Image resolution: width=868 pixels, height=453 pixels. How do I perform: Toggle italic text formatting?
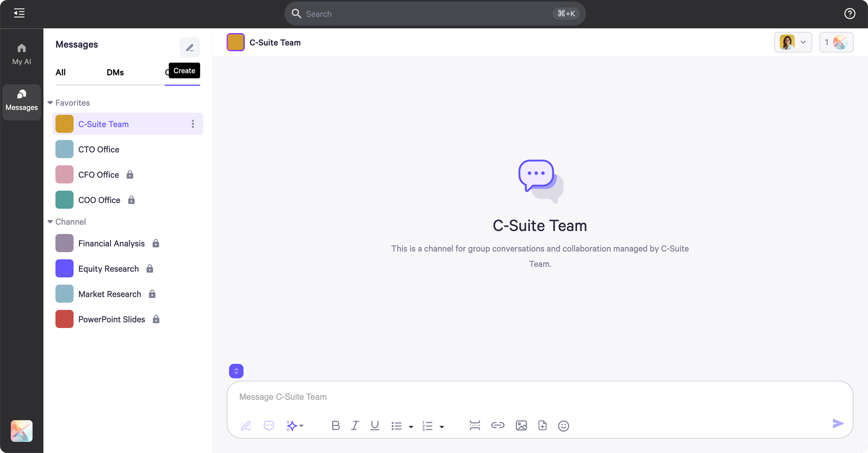[x=355, y=425]
